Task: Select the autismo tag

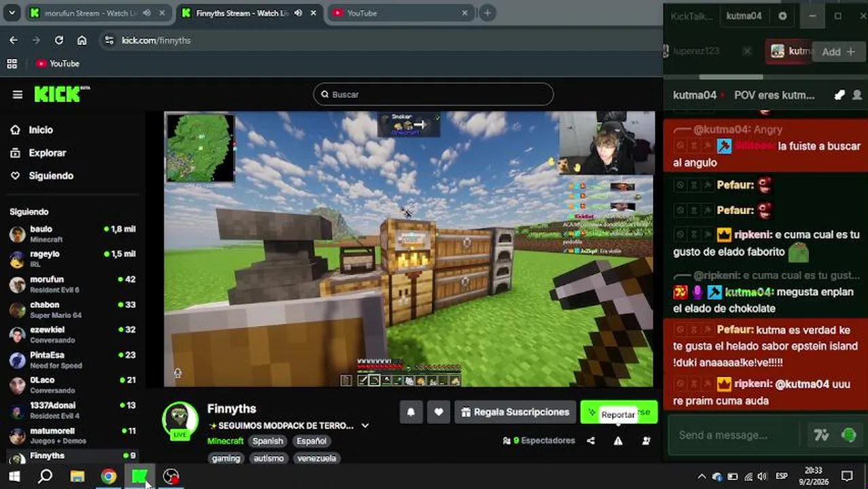Action: click(268, 458)
